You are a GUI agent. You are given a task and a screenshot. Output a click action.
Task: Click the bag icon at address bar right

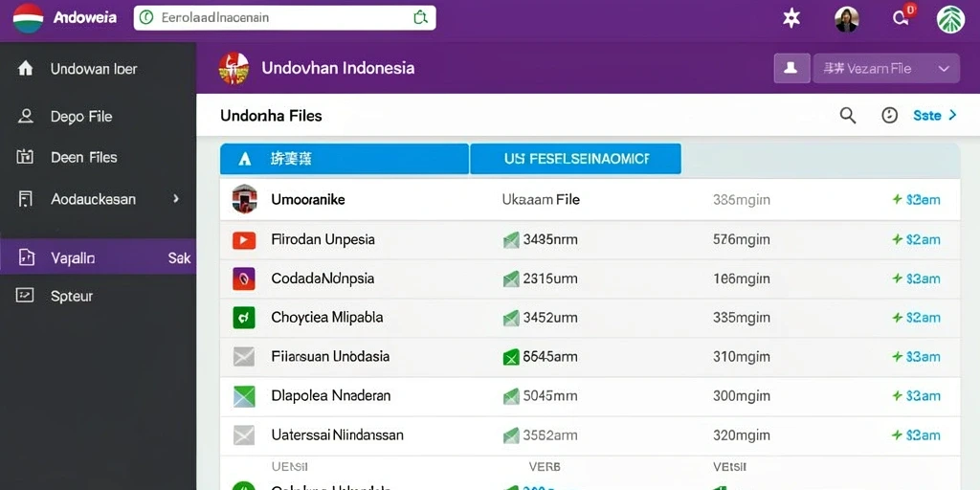421,17
